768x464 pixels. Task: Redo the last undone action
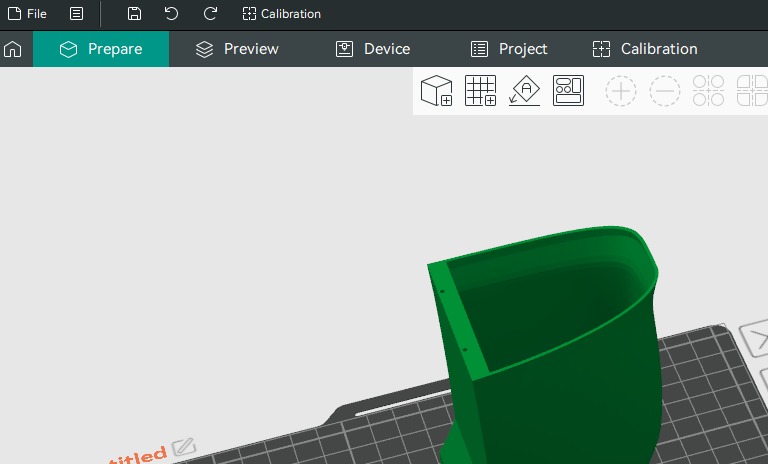coord(210,14)
